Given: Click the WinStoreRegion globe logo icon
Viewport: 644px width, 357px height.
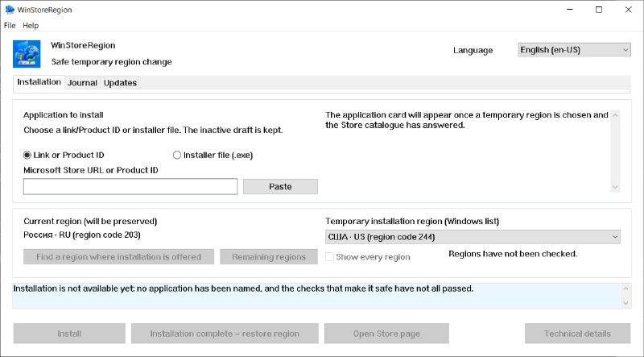Looking at the screenshot, I should point(27,54).
